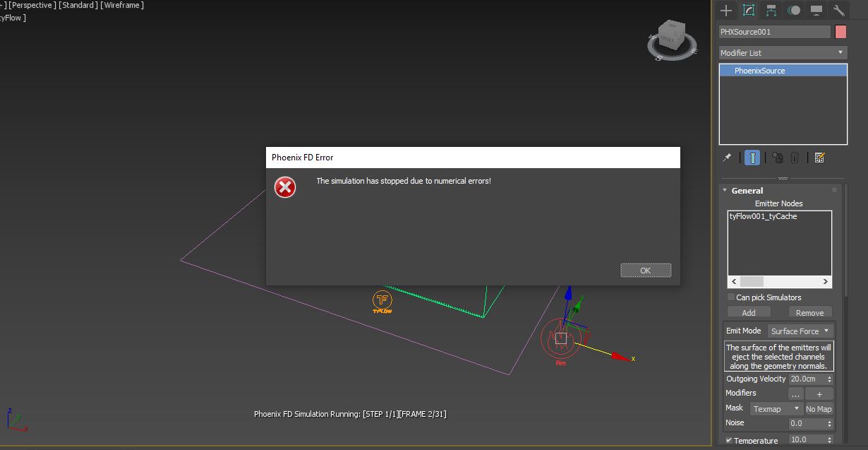Open the Create tab in command panel
The width and height of the screenshot is (868, 450).
(725, 10)
